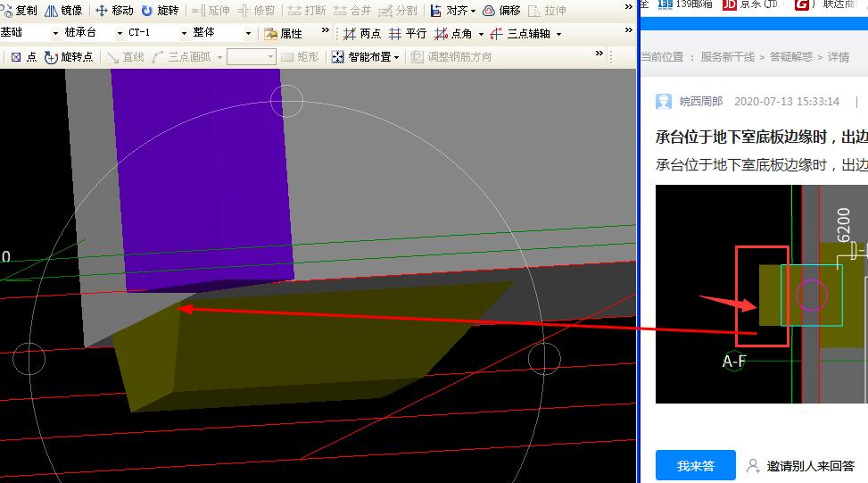Image resolution: width=868 pixels, height=483 pixels.
Task: Click the 打断 (Break) tool
Action: coord(307,11)
